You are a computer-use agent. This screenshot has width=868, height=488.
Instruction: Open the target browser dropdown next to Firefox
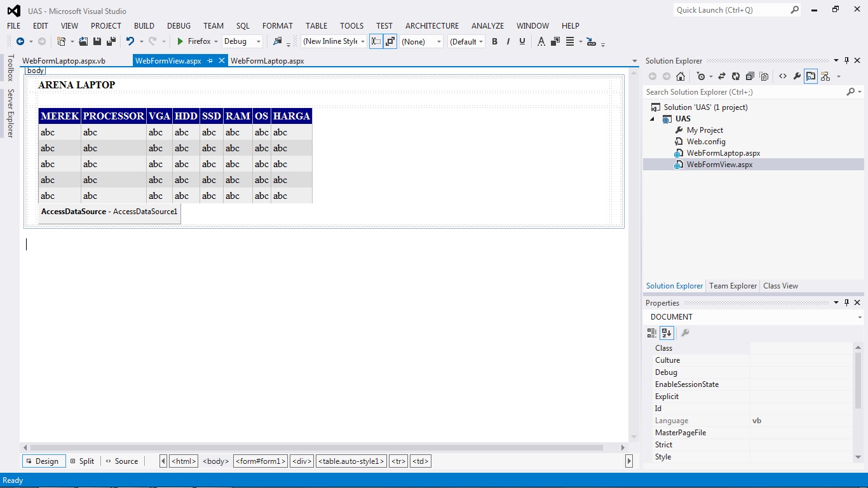click(216, 41)
